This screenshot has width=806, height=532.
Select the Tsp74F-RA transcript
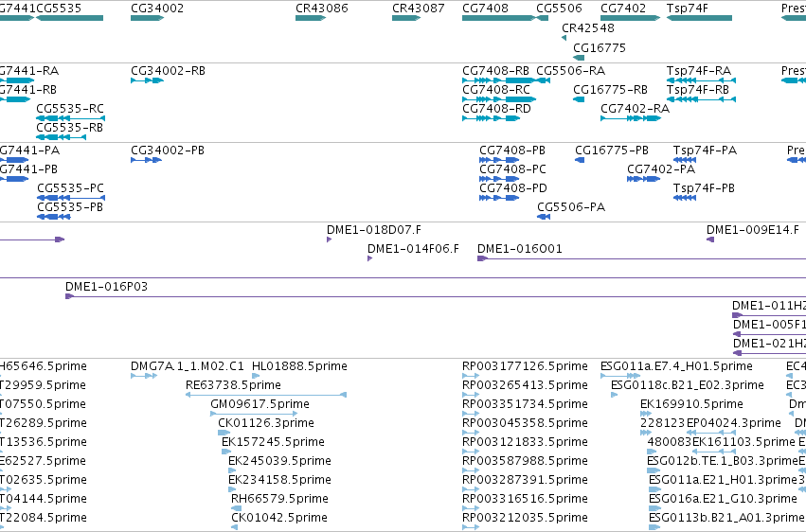pos(701,80)
